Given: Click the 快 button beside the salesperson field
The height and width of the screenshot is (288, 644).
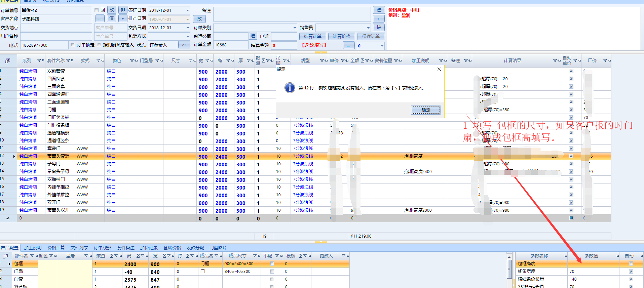Looking at the screenshot, I should 379,28.
